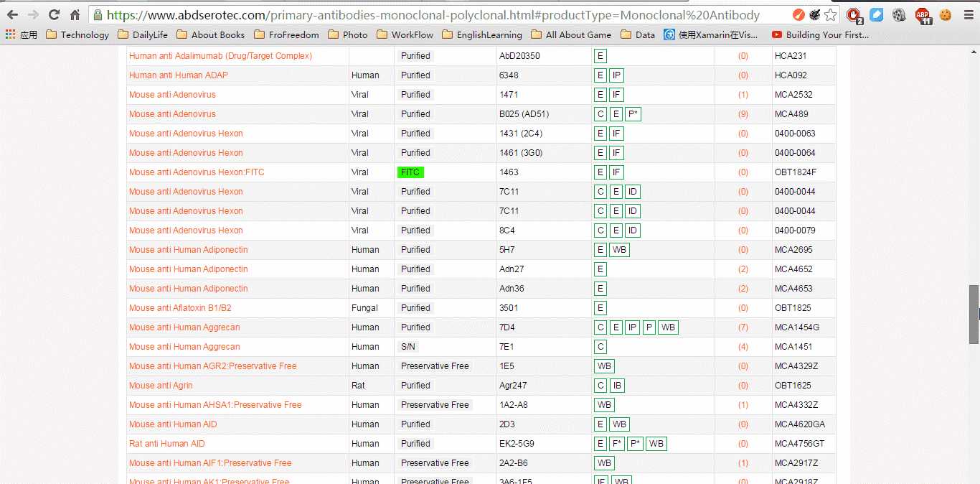Click the green padlock security icon
The width and height of the screenshot is (980, 484).
[98, 14]
